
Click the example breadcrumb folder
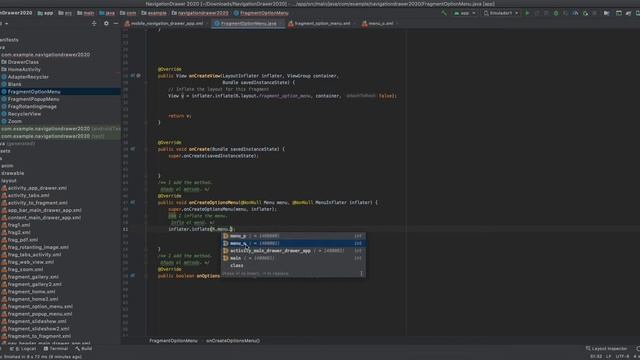154,13
